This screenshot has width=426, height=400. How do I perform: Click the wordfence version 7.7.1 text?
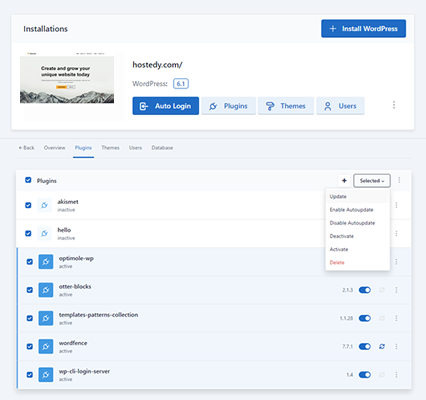pos(347,347)
